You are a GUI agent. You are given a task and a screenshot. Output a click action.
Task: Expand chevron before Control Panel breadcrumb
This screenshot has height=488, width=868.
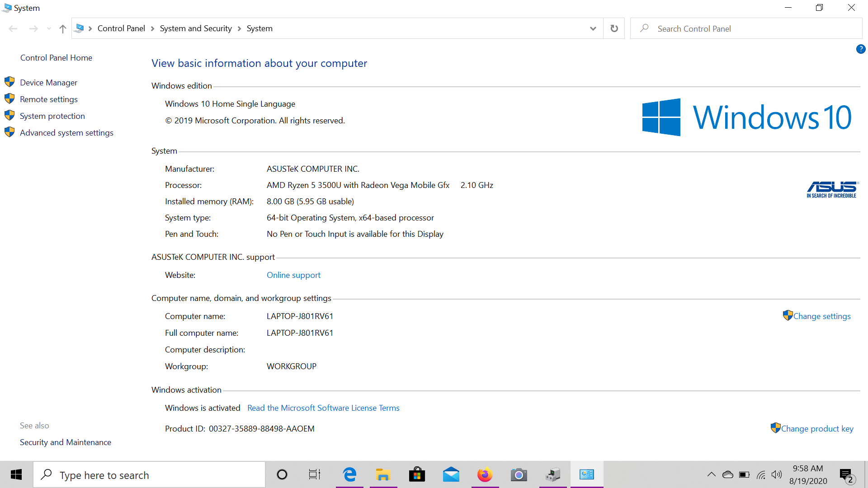coord(90,28)
